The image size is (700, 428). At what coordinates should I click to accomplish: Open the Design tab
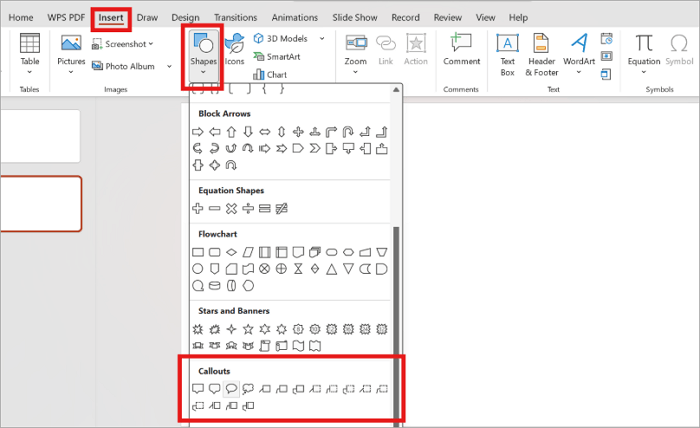185,17
